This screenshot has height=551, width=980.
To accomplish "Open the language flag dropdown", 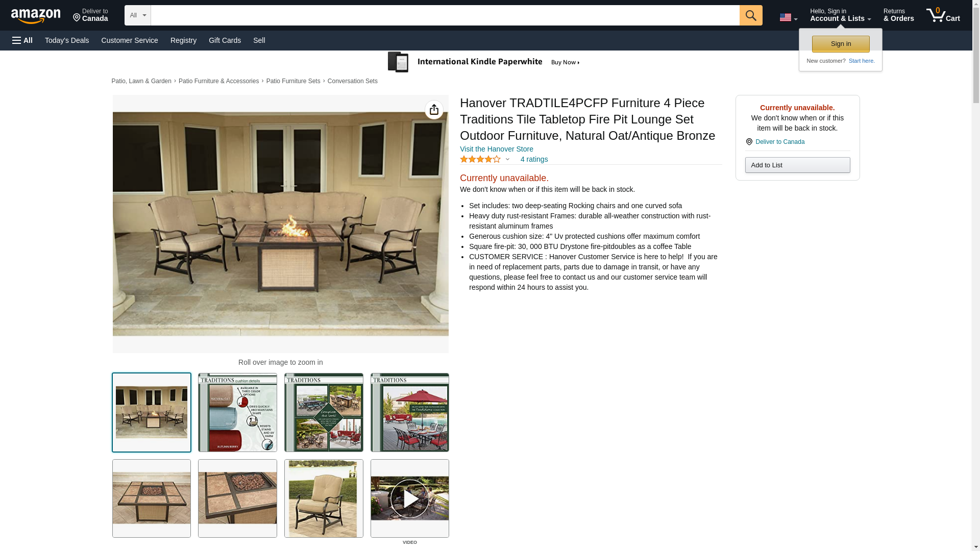I will (788, 17).
